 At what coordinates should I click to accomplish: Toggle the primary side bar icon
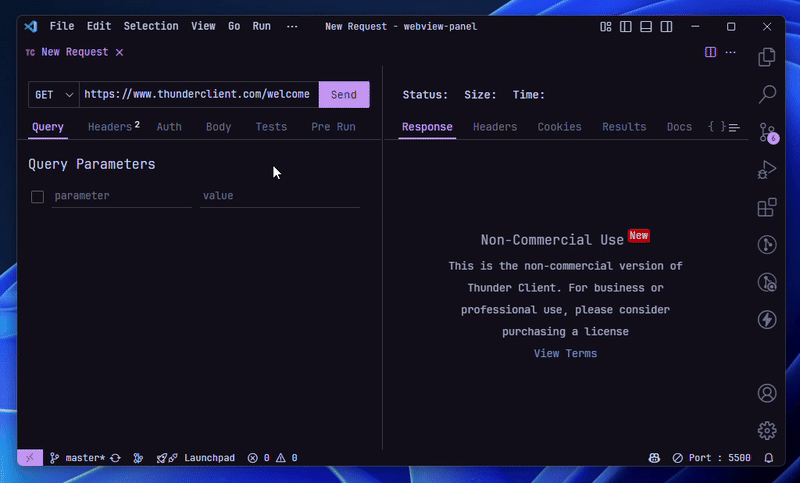tap(626, 27)
